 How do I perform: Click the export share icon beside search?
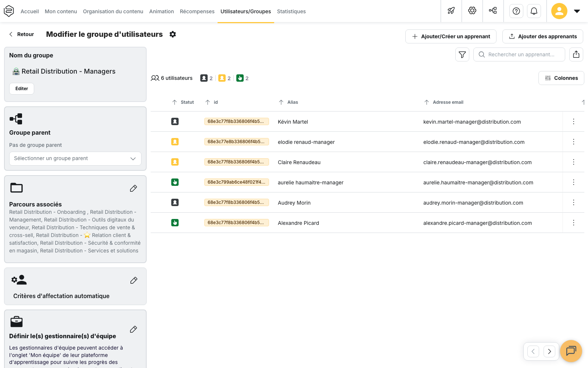pyautogui.click(x=576, y=54)
